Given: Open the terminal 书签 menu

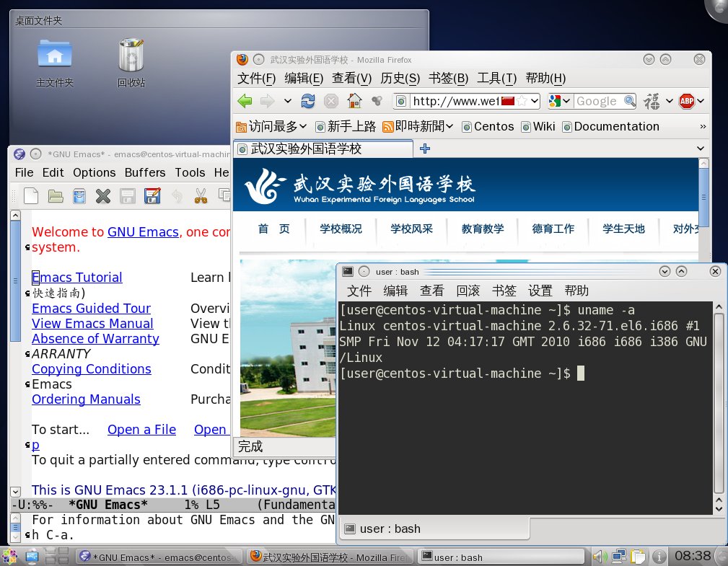Looking at the screenshot, I should (x=504, y=291).
